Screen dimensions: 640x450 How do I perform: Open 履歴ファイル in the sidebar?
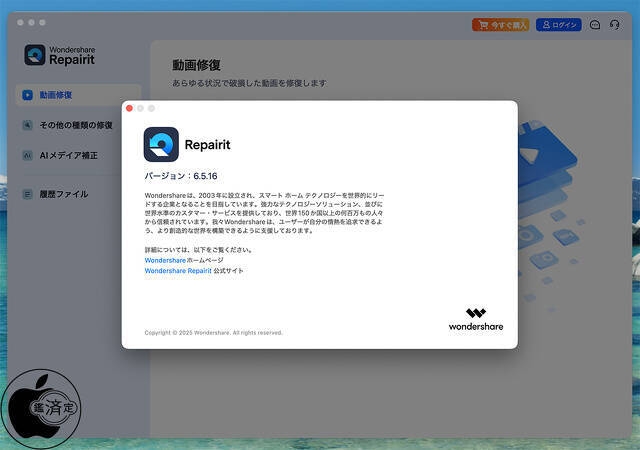[x=64, y=194]
